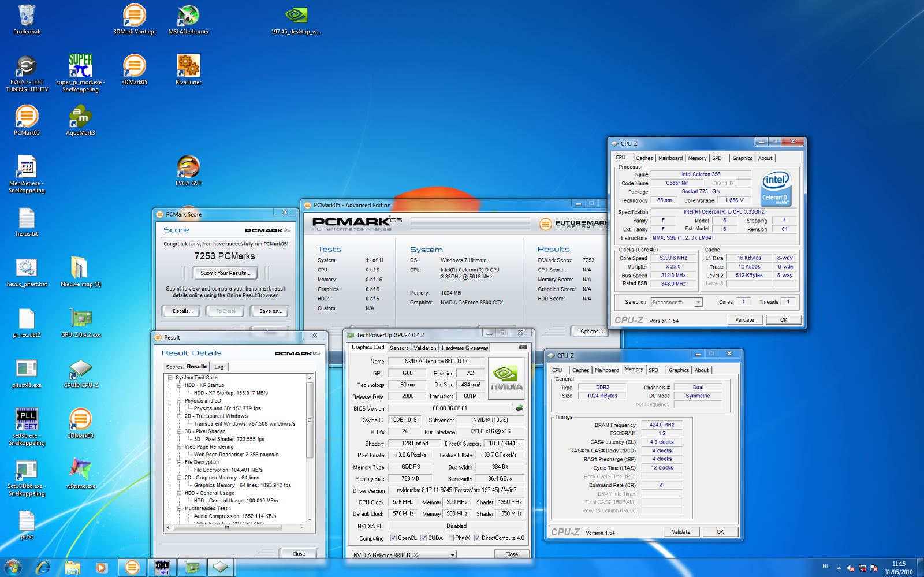Viewport: 924px width, 577px height.
Task: Click the Details button in PCMark Score
Action: coord(182,311)
